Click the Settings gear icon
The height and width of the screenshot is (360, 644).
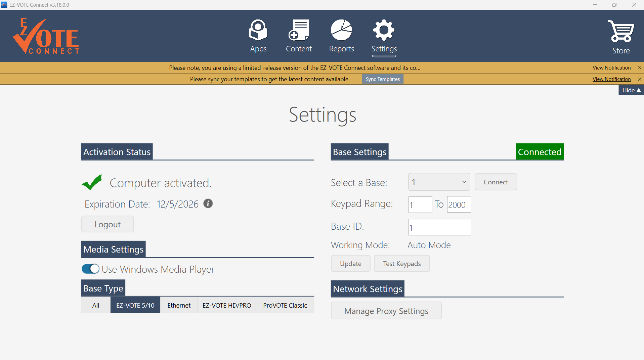[x=384, y=30]
